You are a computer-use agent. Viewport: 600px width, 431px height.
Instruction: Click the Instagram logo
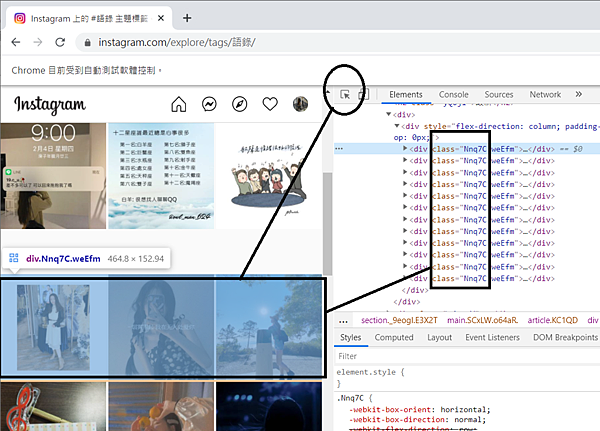click(x=50, y=104)
